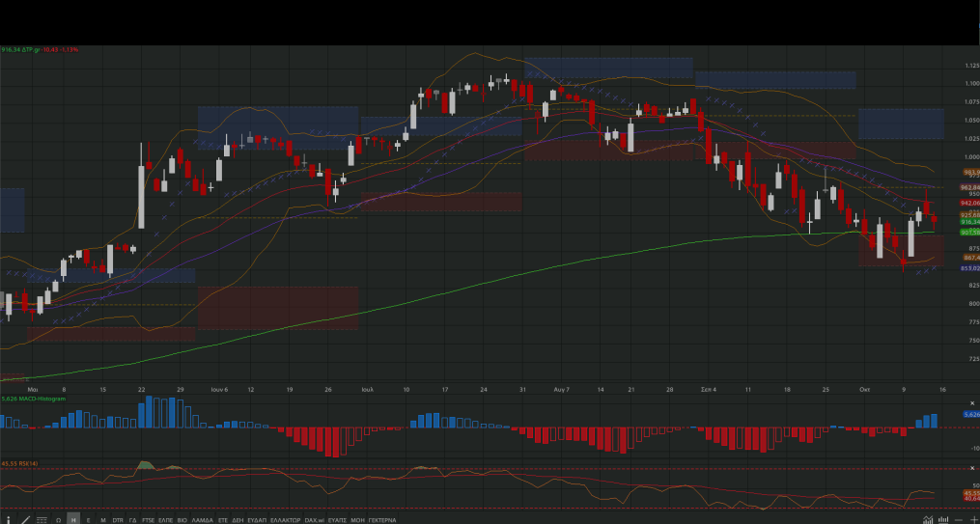Click the Αυγ 7 date label on time axis
The height and width of the screenshot is (524, 980).
click(x=561, y=389)
